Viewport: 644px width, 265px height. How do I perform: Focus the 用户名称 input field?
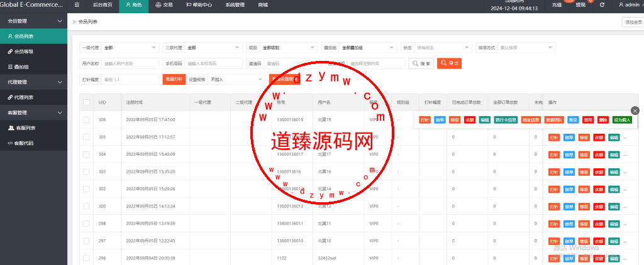pyautogui.click(x=130, y=63)
